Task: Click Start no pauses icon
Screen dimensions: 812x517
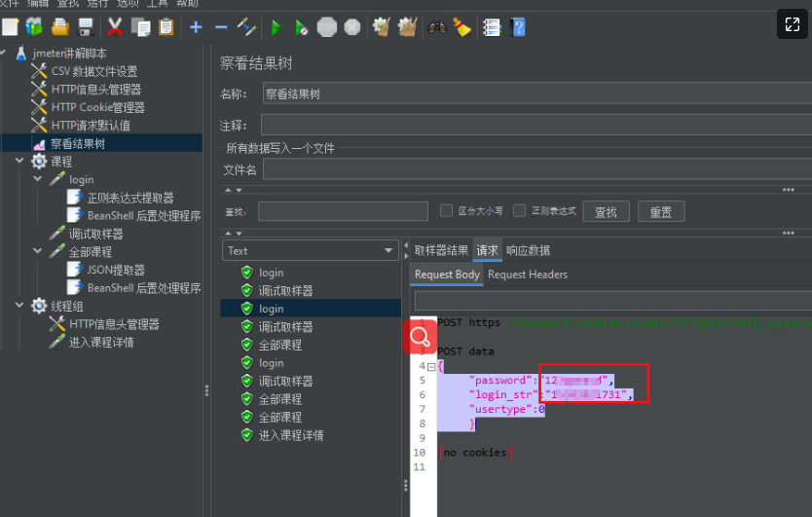Action: point(302,27)
